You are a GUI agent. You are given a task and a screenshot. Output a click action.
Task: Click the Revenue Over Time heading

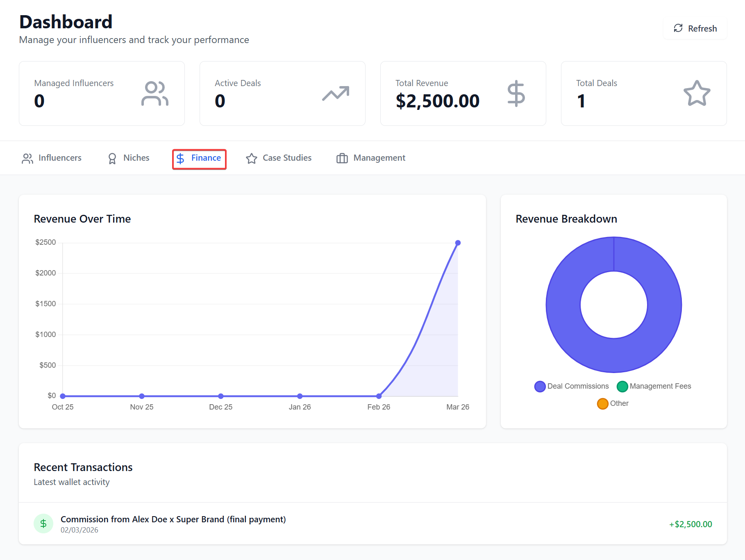point(82,219)
